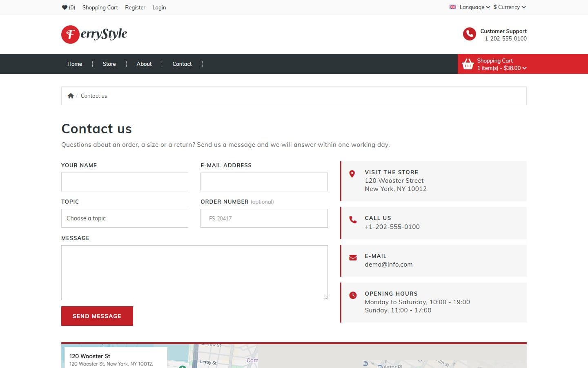Image resolution: width=588 pixels, height=368 pixels.
Task: Click the UK flag language icon
Action: coord(453,7)
